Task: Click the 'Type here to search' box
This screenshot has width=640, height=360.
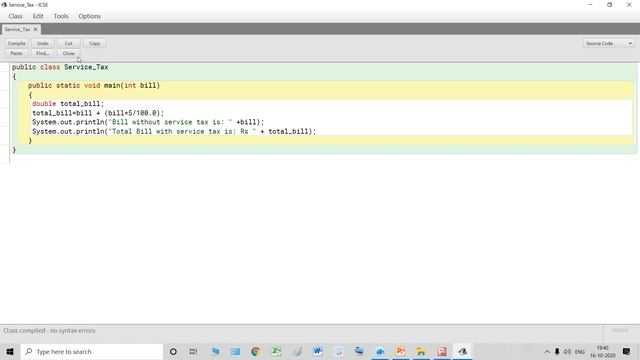Action: tap(92, 351)
